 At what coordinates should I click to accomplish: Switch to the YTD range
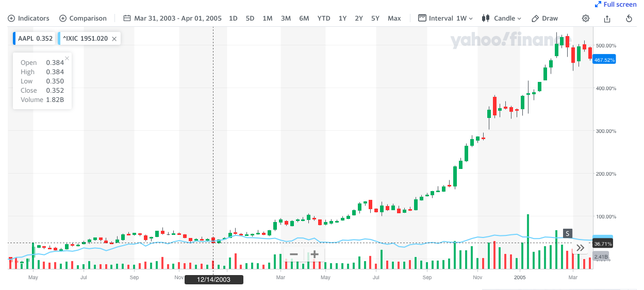coord(323,19)
